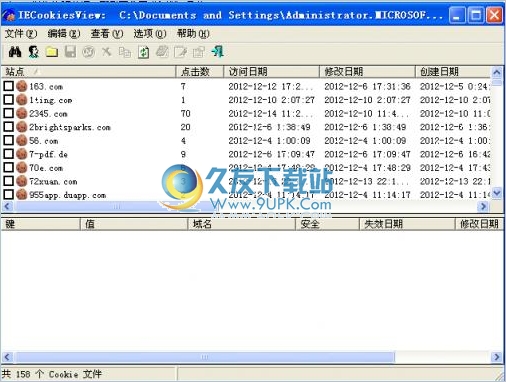
Task: Click the 163.com site name
Action: point(46,87)
